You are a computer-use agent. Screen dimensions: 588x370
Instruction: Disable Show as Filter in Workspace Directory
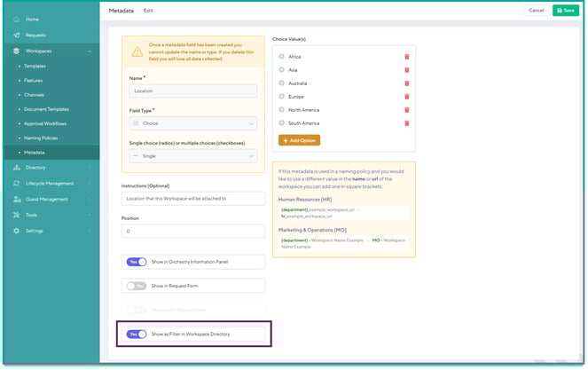pyautogui.click(x=136, y=335)
